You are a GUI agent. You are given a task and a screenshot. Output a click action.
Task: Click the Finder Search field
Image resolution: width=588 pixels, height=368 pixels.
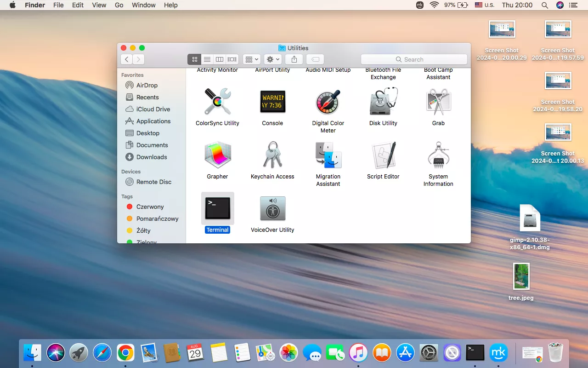click(414, 59)
